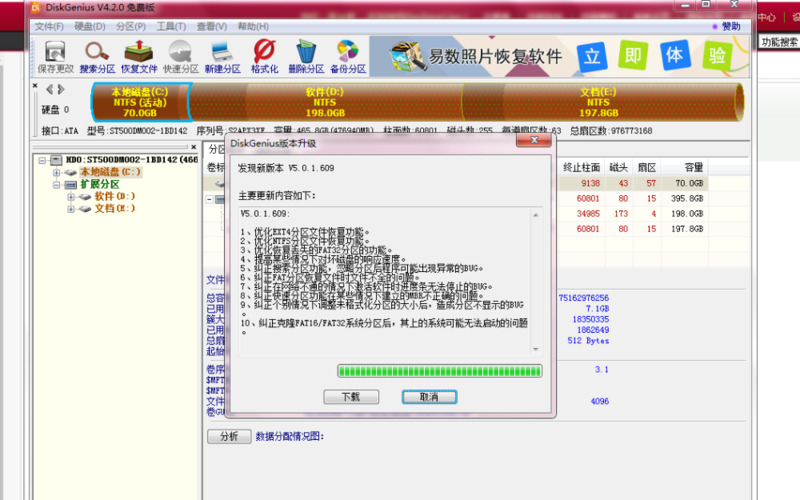Launch the 恢复文件 recover files tool
Screen dimensions: 800x500
click(139, 57)
